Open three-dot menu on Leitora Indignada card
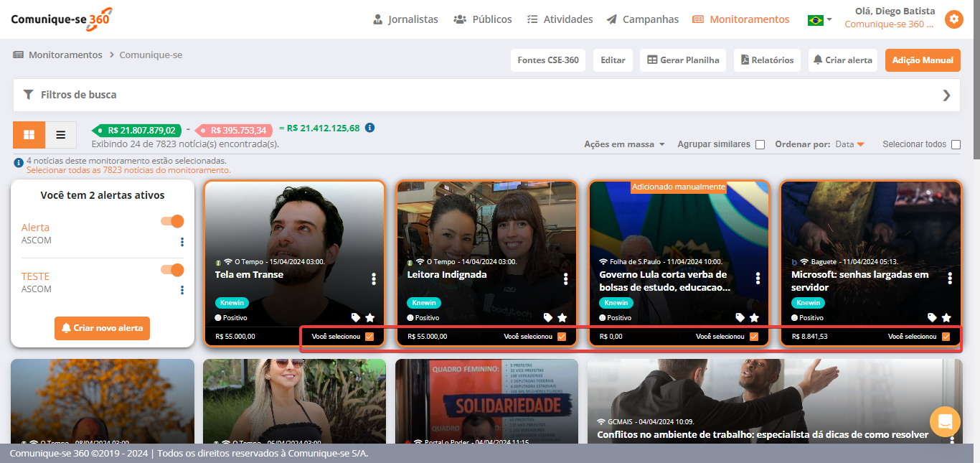The height and width of the screenshot is (463, 980). 566,279
